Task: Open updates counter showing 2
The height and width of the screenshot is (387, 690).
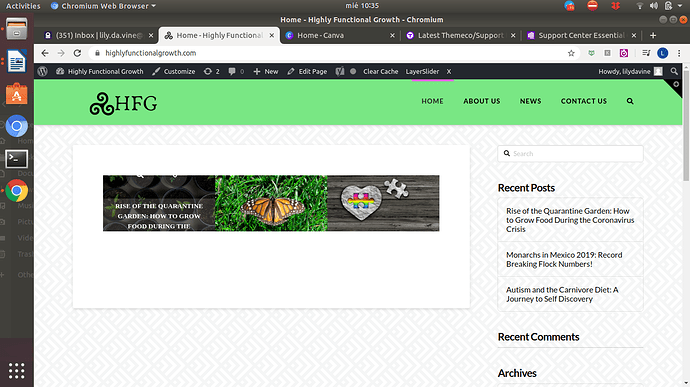Action: tap(212, 71)
